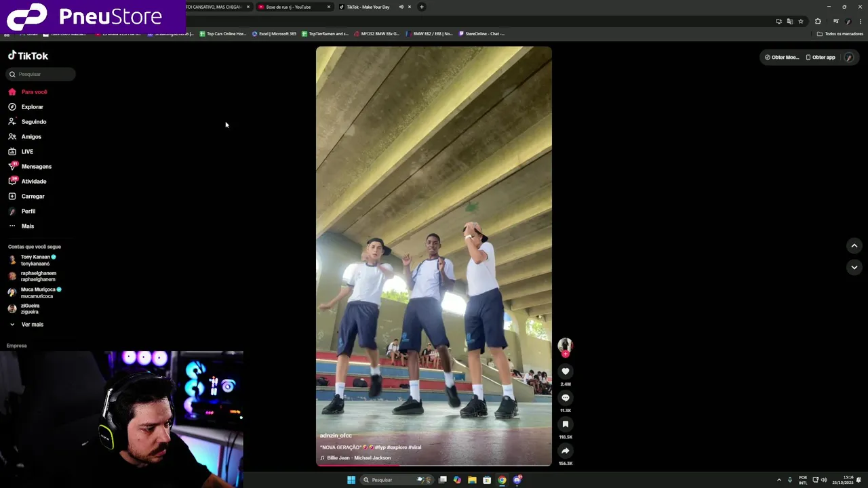Open the Atividade notifications
This screenshot has height=488, width=868.
[x=27, y=181]
